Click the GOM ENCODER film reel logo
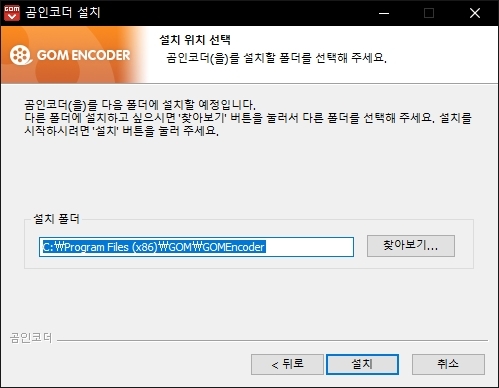The width and height of the screenshot is (499, 388). [x=21, y=55]
